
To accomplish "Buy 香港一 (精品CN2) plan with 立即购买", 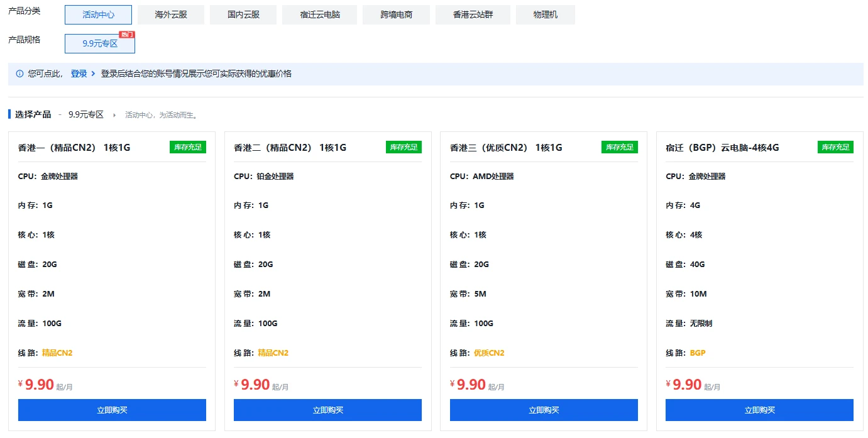I will (112, 410).
